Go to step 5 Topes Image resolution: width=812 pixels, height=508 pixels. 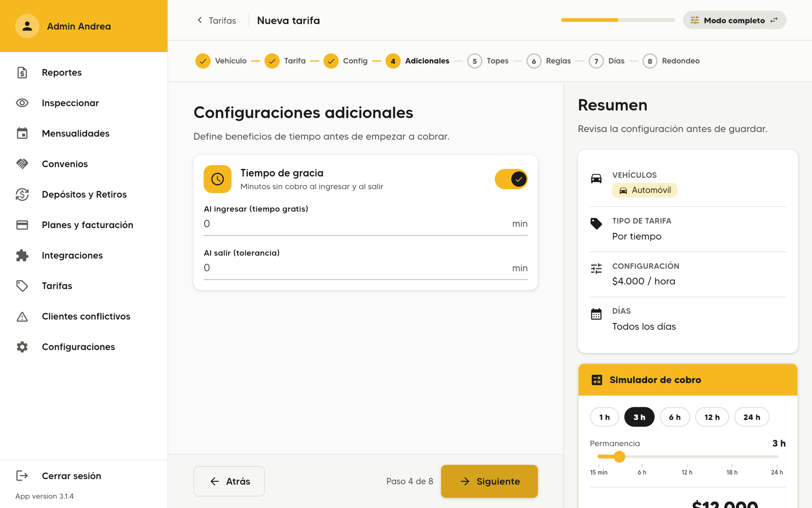tap(488, 61)
